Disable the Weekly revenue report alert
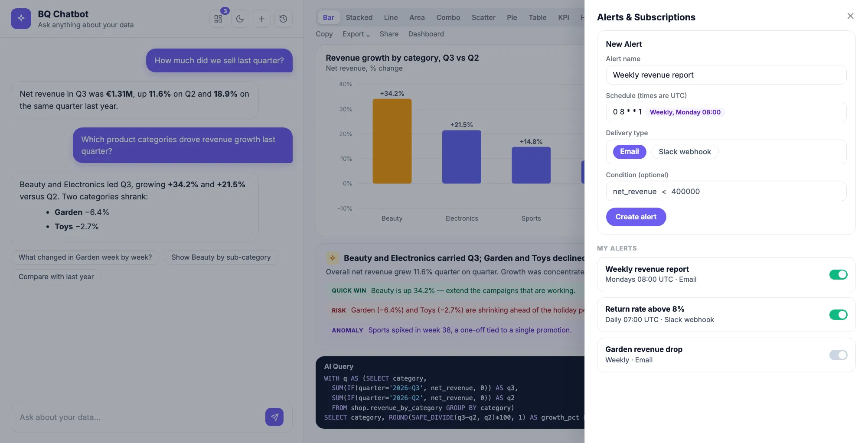This screenshot has height=443, width=868. 838,274
